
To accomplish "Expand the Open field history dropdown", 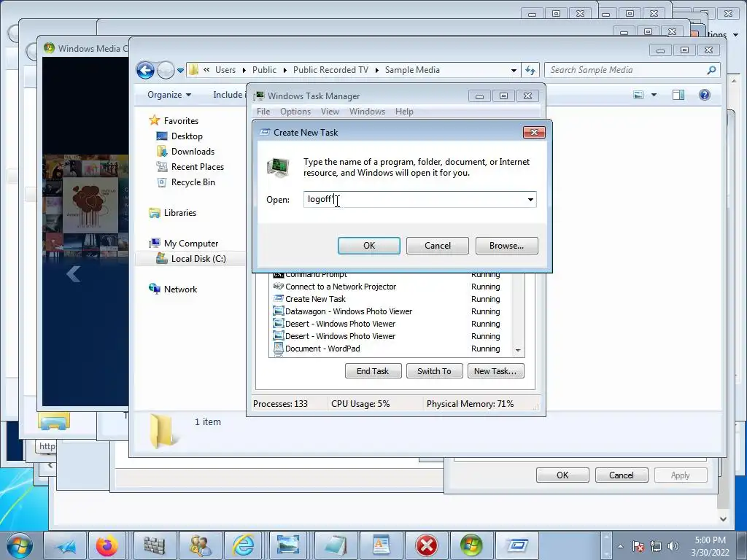I will tap(530, 200).
